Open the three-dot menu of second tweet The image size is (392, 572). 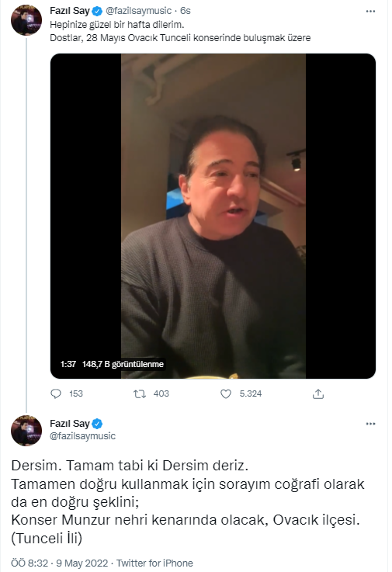click(370, 424)
